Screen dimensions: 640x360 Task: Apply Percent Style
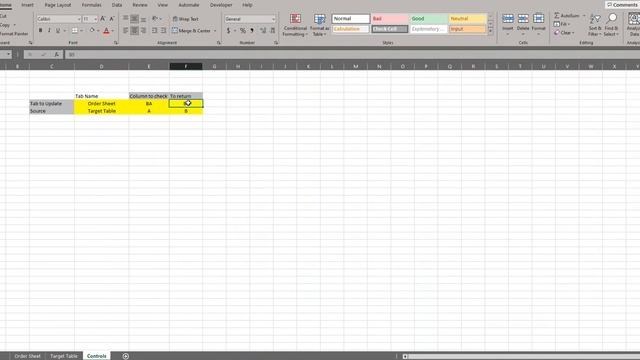pyautogui.click(x=243, y=31)
